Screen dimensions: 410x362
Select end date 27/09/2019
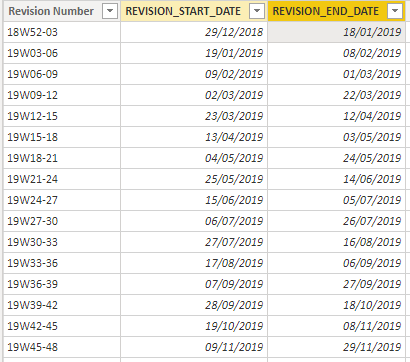point(336,284)
